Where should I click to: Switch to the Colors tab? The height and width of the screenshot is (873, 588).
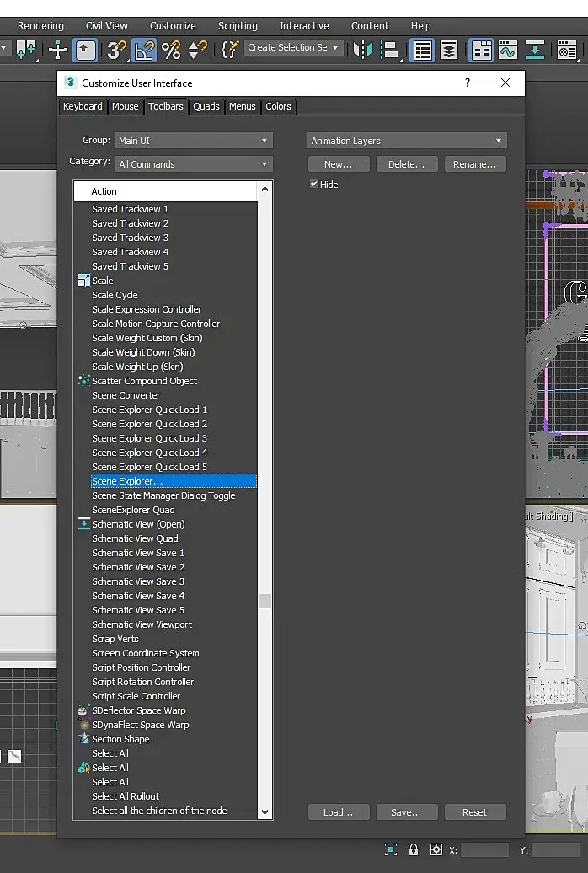(x=278, y=106)
